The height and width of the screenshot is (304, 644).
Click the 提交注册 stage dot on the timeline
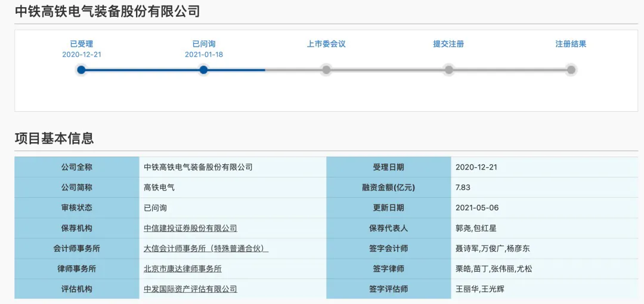coord(449,70)
